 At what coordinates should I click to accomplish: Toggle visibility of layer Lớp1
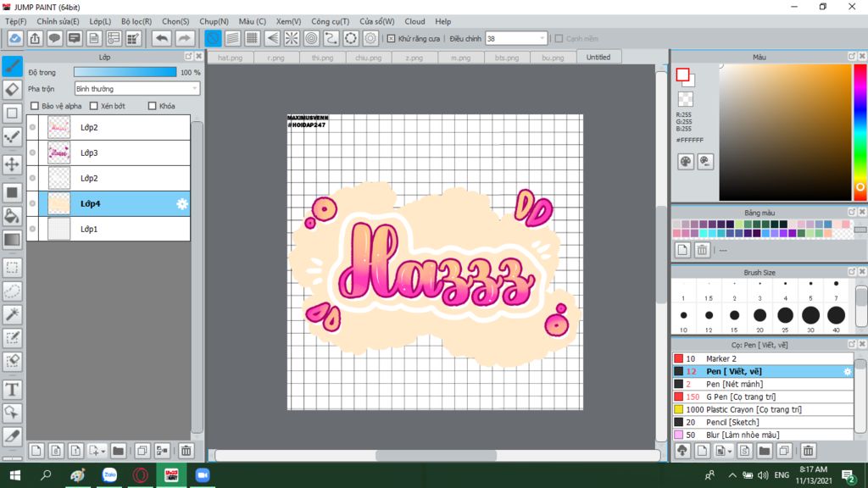[x=33, y=229]
